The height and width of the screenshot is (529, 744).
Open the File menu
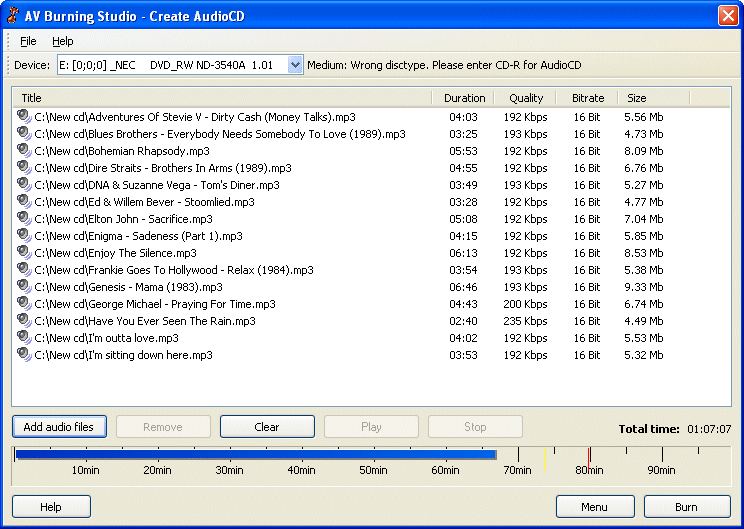click(28, 41)
